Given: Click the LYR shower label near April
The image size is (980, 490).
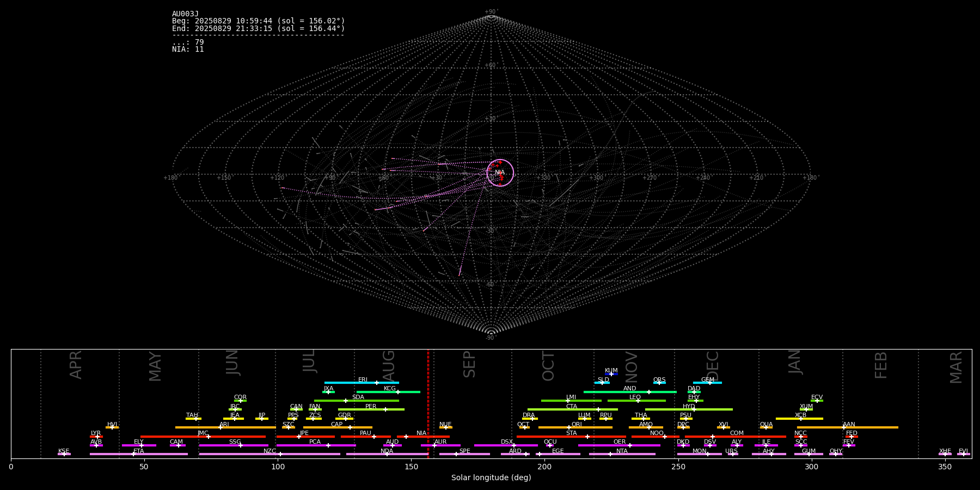Looking at the screenshot, I should (96, 433).
